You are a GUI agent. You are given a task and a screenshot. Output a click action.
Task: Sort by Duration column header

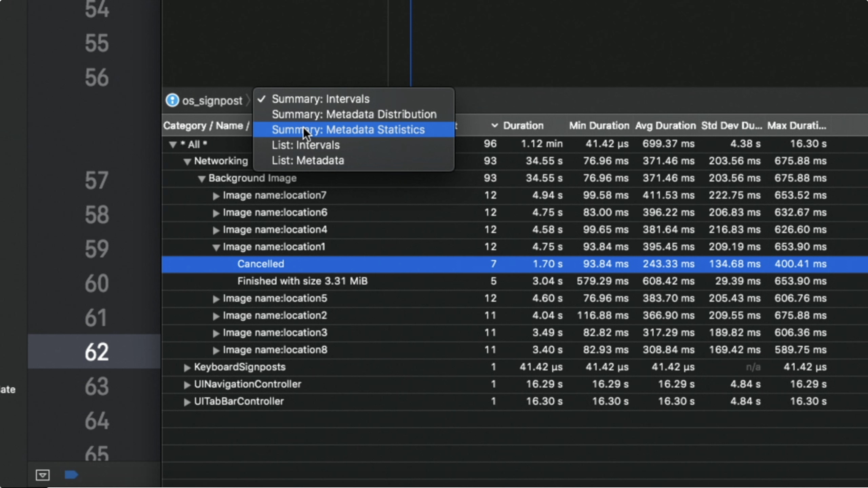pyautogui.click(x=523, y=126)
